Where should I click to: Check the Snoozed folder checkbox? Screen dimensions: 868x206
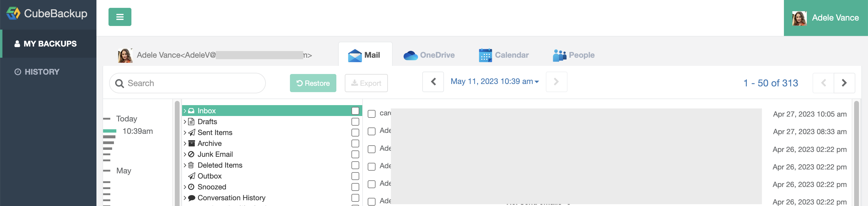[x=355, y=187]
